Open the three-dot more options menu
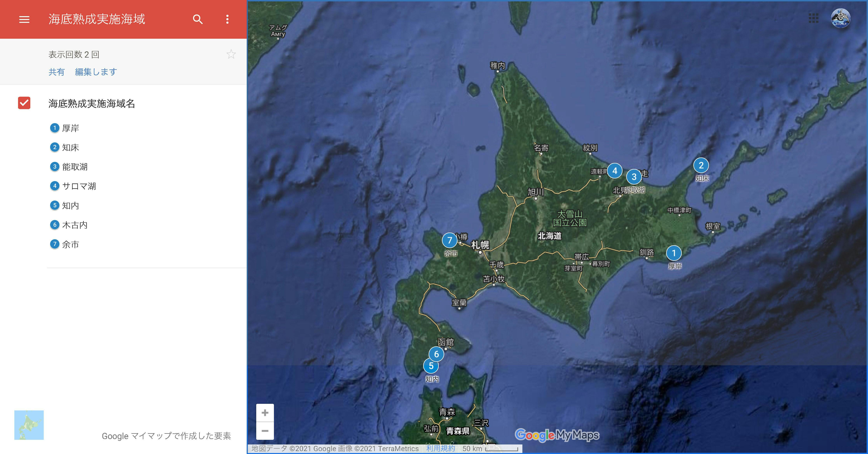 pos(227,19)
